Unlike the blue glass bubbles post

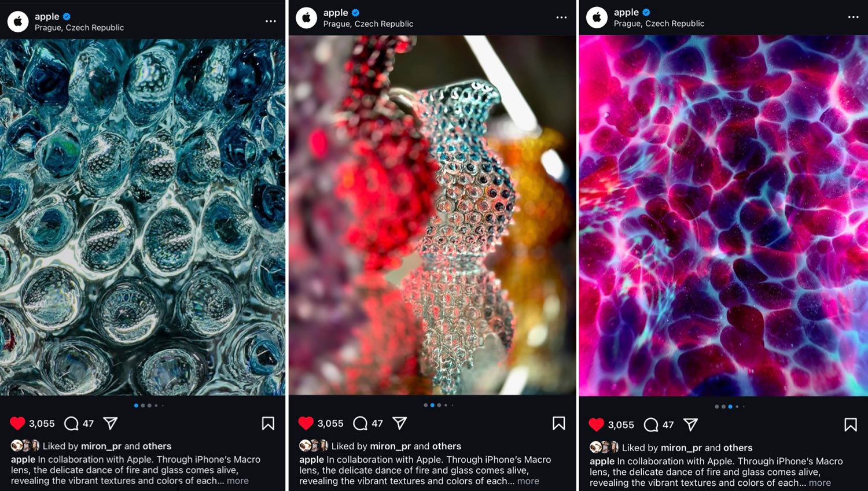[x=17, y=423]
